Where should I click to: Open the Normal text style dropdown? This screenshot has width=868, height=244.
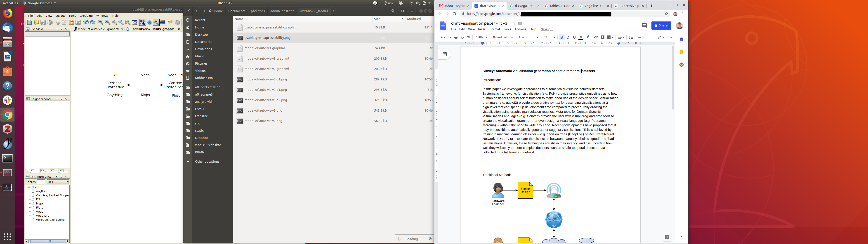502,38
